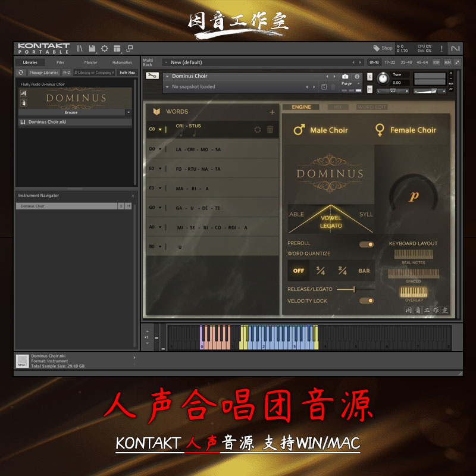The width and height of the screenshot is (476, 476).
Task: Set word quantize to 1/4
Action: click(321, 271)
